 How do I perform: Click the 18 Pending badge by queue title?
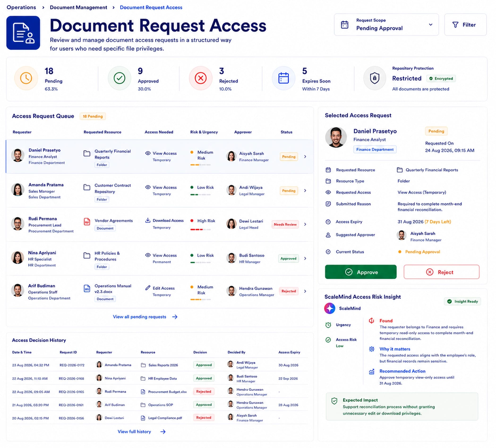[x=93, y=116]
